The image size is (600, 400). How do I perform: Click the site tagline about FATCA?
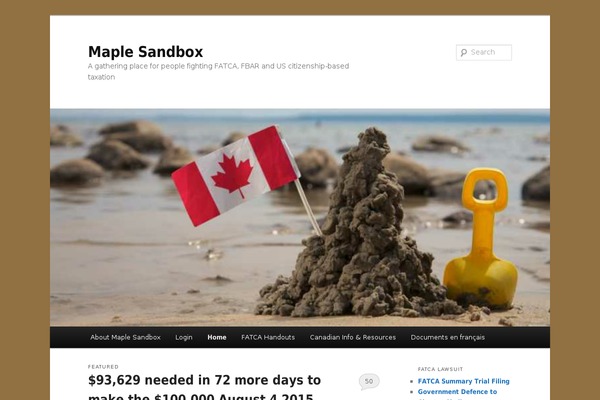click(218, 71)
